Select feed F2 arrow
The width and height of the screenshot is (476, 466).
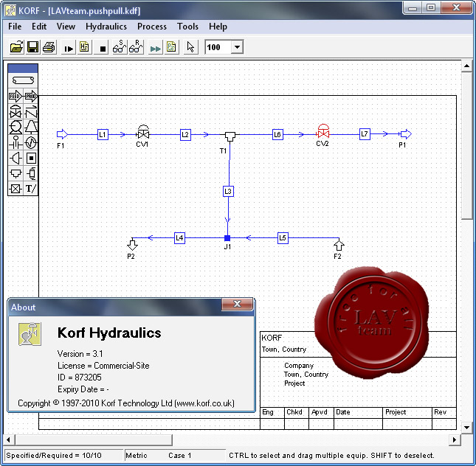pos(339,245)
